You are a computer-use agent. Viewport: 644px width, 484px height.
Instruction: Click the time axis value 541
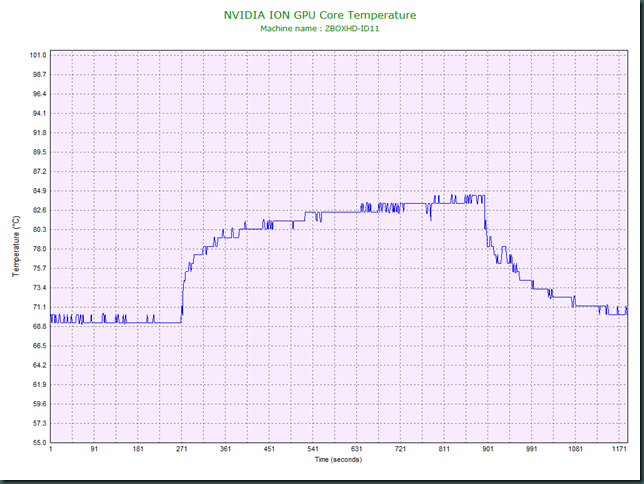click(313, 449)
